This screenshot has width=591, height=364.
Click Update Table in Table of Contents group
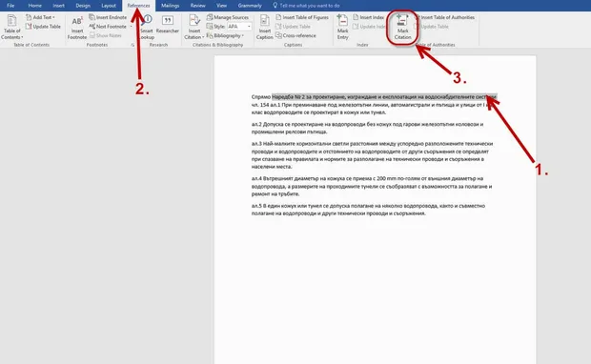43,27
